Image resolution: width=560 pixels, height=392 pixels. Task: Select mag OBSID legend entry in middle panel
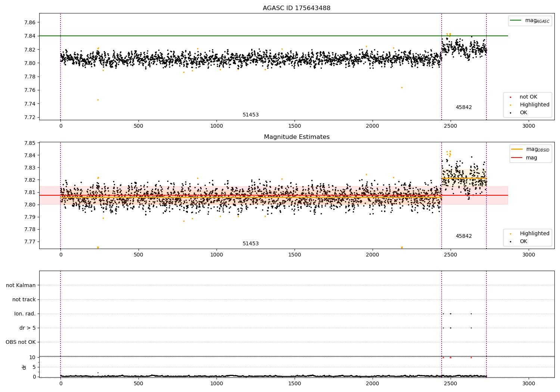click(x=531, y=149)
